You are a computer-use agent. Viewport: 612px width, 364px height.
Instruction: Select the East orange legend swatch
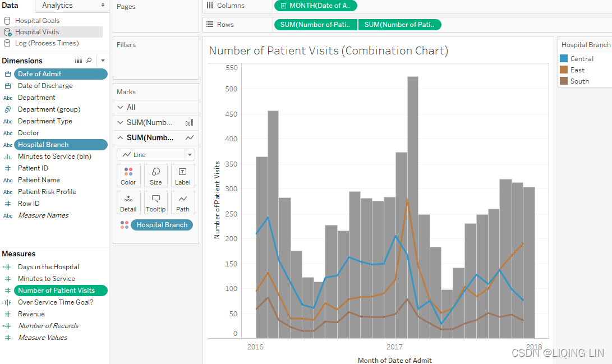(564, 70)
